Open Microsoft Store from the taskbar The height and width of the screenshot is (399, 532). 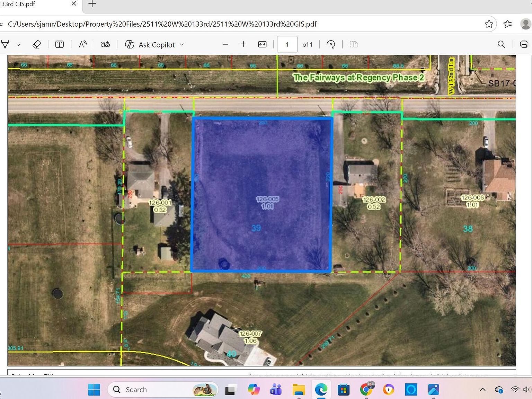pyautogui.click(x=344, y=390)
